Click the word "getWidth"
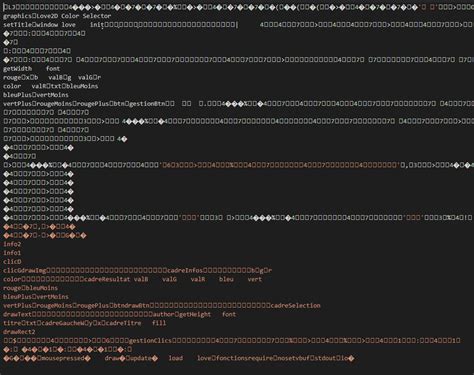This screenshot has width=474, height=375. (18, 69)
